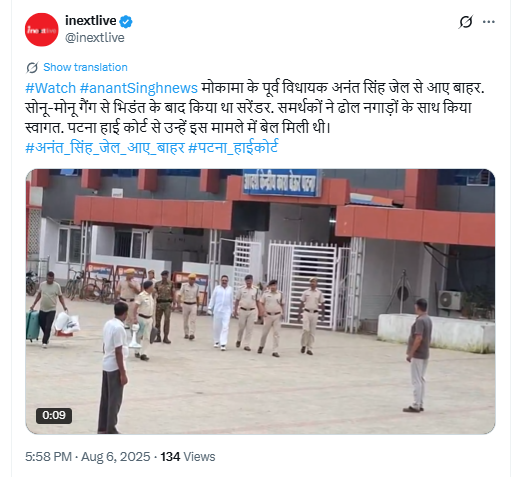The height and width of the screenshot is (477, 529).
Task: Open the inextlive red profile avatar
Action: tap(41, 30)
